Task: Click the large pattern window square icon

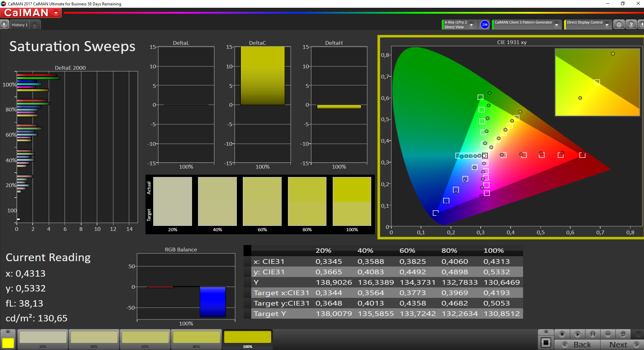Action: (546, 343)
